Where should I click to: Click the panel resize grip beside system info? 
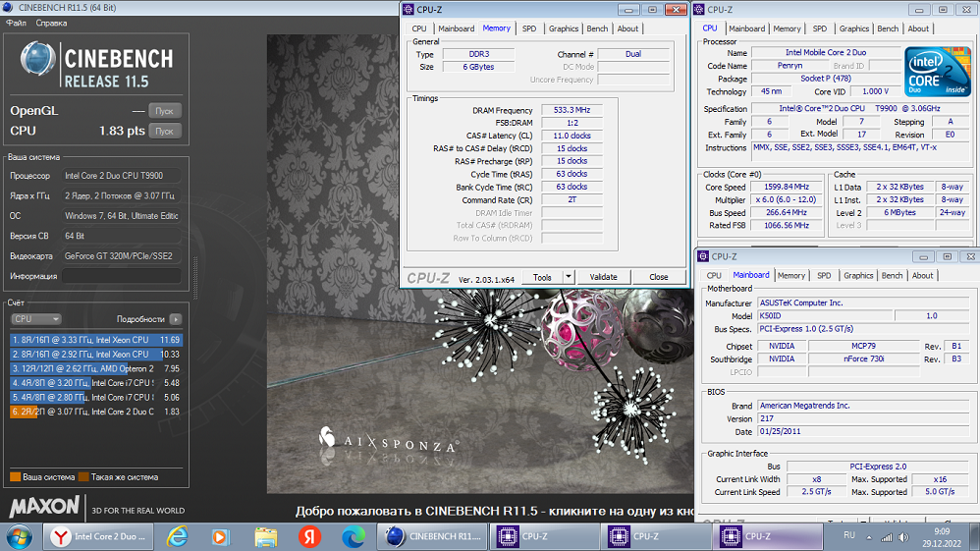coord(195,278)
